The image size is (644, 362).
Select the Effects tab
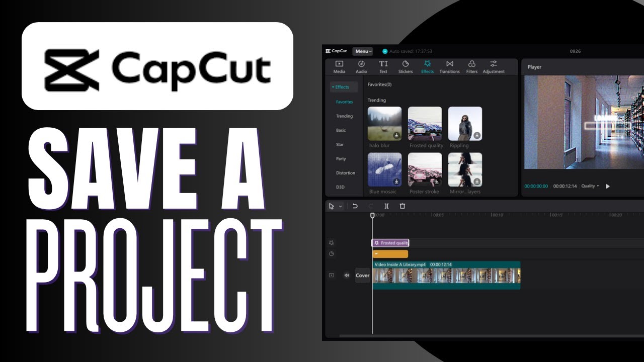427,66
